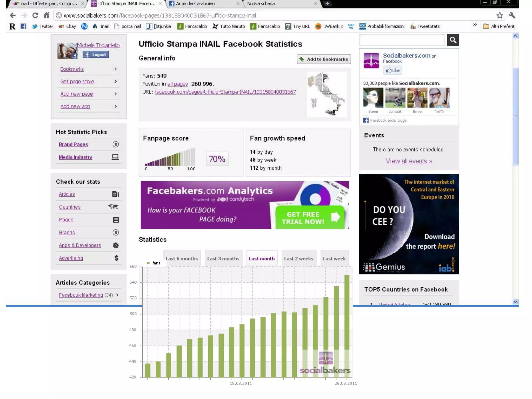This screenshot has width=532, height=399.
Task: Click in the Socialbakers search input field
Action: tap(402, 40)
